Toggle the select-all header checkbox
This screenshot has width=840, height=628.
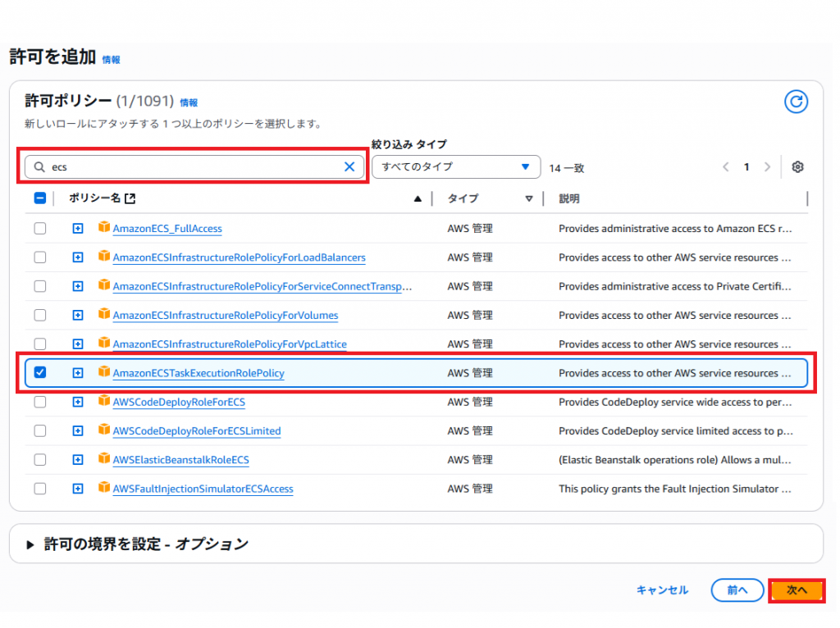point(40,198)
